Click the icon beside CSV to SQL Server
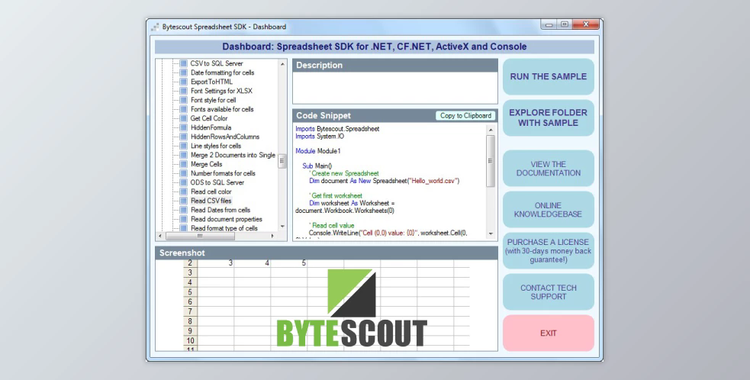 (x=183, y=63)
